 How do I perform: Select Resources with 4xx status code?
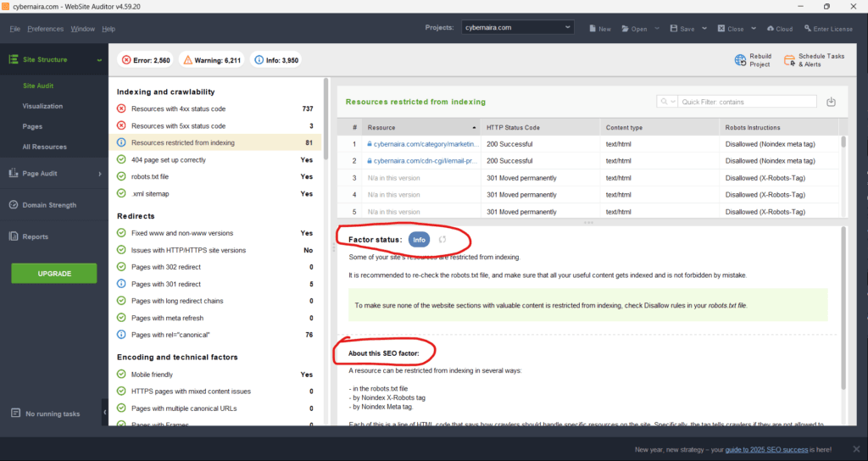click(x=214, y=109)
